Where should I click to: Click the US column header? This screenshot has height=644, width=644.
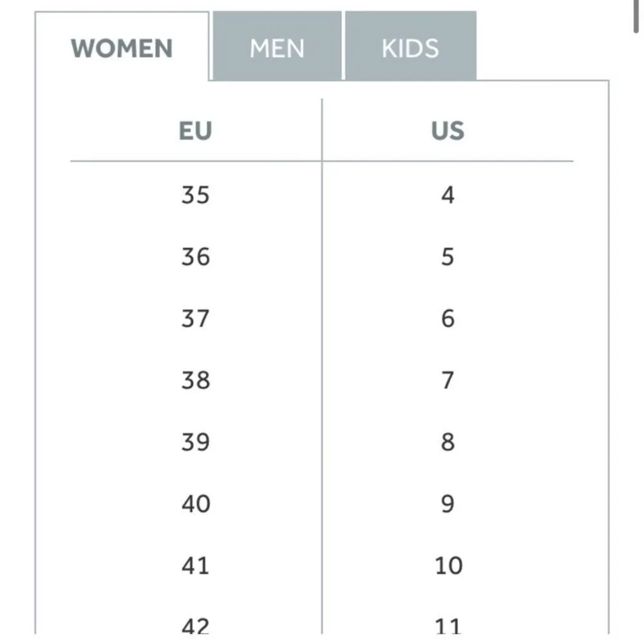coord(448,131)
